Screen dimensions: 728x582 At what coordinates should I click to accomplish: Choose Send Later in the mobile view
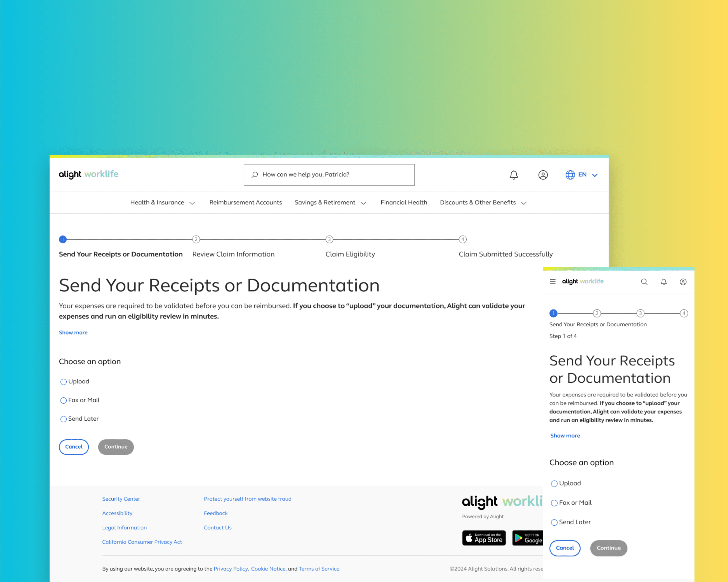point(554,522)
